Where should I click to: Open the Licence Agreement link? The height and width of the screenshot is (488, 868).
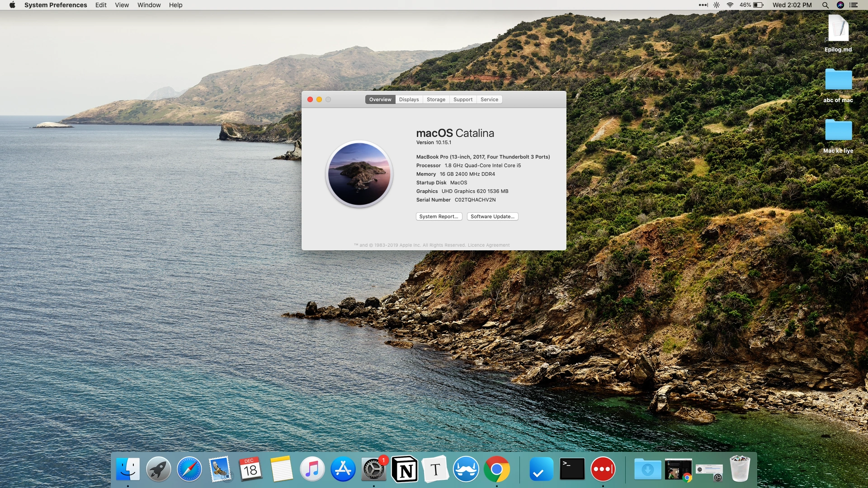[x=488, y=245]
